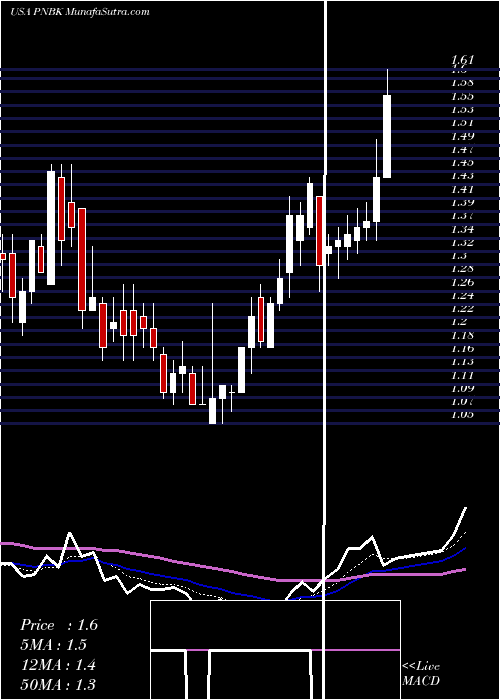The width and height of the screenshot is (500, 700).
Task: Click the MACD indicator box outline
Action: tap(275, 650)
